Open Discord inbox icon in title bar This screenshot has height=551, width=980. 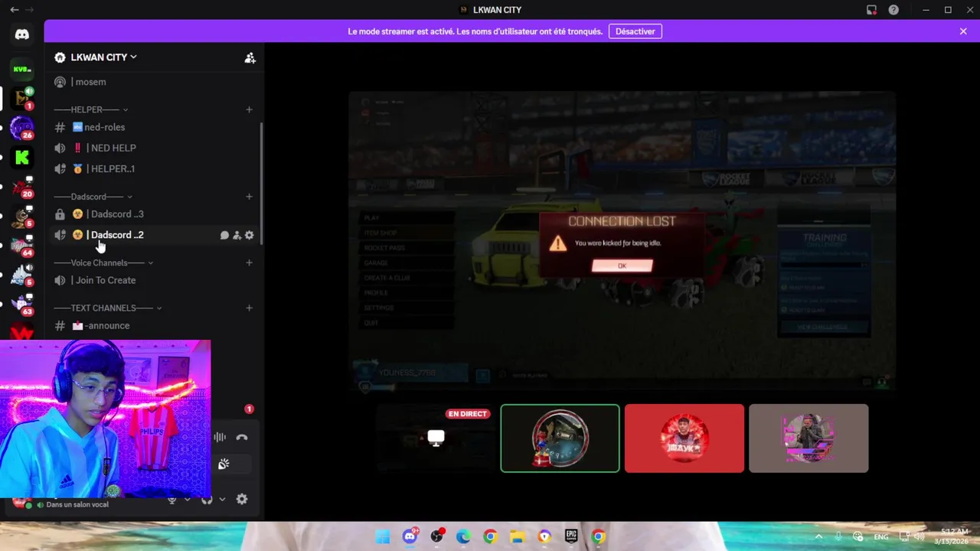click(871, 10)
